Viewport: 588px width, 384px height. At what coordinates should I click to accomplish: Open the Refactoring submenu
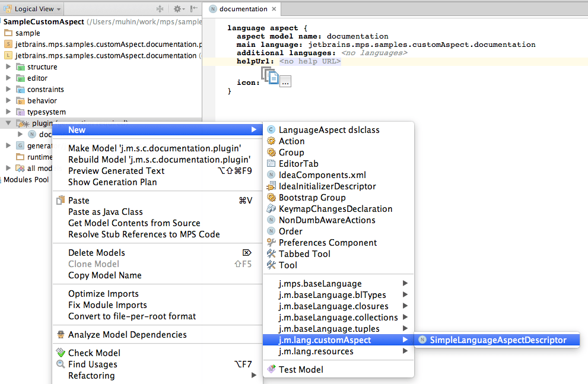[x=157, y=375]
